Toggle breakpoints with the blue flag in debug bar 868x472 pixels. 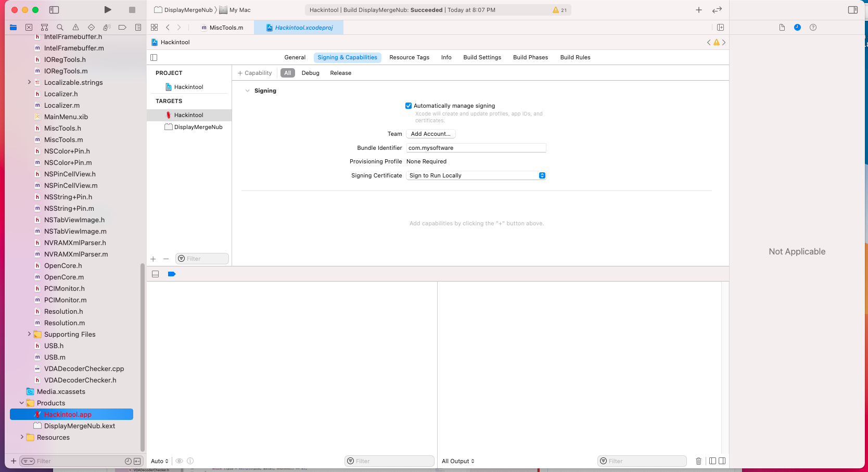click(172, 274)
